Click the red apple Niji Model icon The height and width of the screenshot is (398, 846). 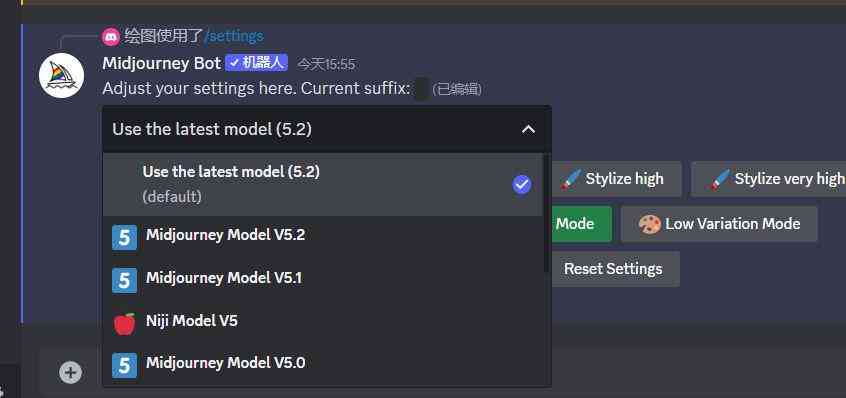click(x=124, y=323)
